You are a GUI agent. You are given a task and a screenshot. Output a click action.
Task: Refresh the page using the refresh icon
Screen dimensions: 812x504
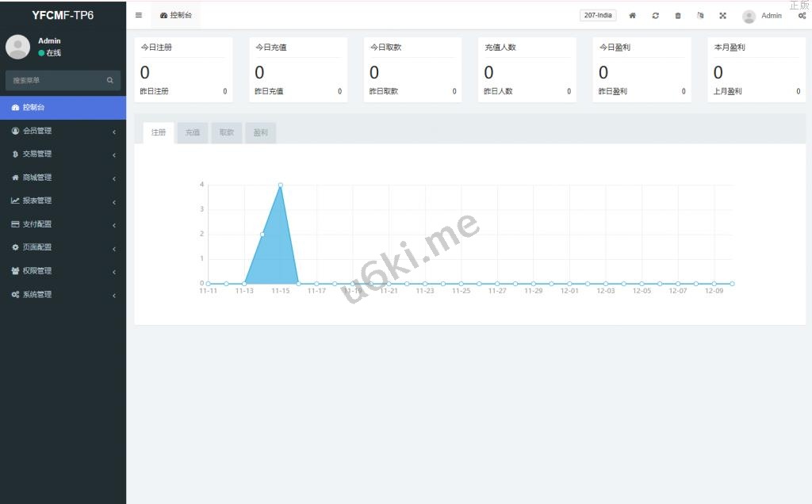655,16
